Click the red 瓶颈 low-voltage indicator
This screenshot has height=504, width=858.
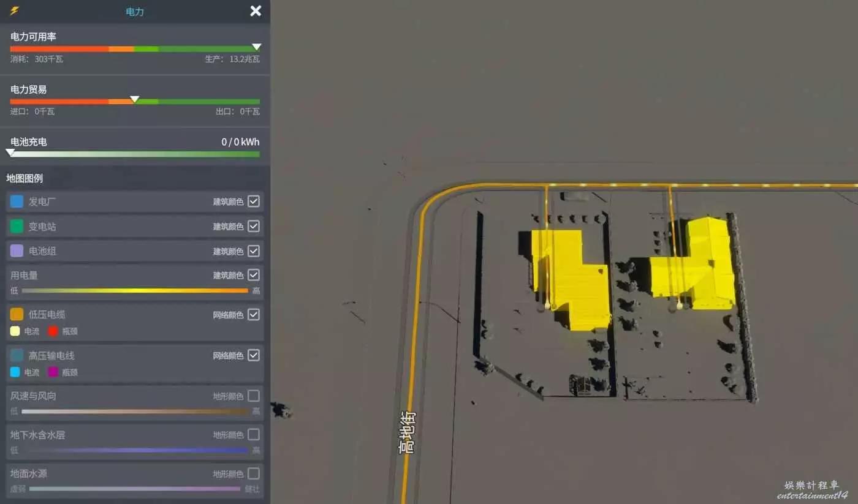pyautogui.click(x=53, y=331)
